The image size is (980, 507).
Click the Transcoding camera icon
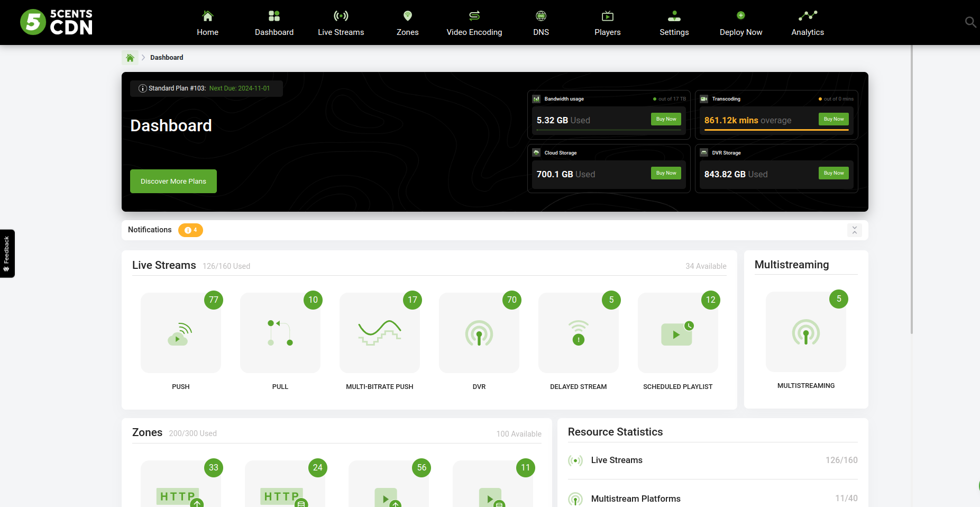pos(704,99)
